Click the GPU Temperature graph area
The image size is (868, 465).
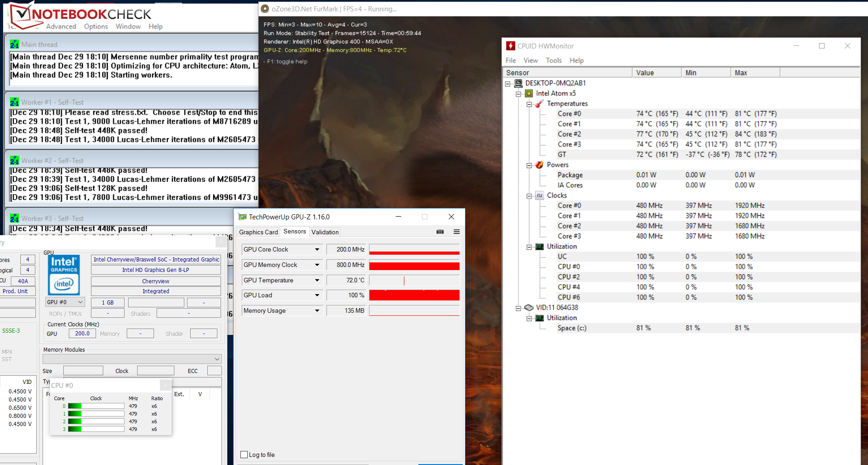[x=414, y=280]
